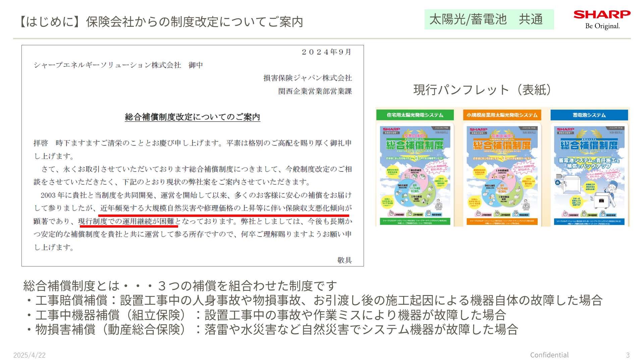Screen dimensions: 644x362
Task: Select the bullet 物損害補償(動産総合保険)
Action: coord(272,329)
